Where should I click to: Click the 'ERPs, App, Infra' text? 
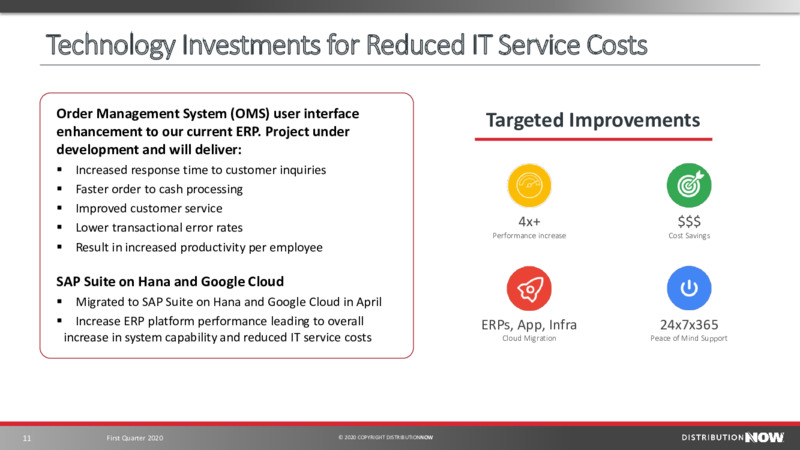tap(529, 325)
